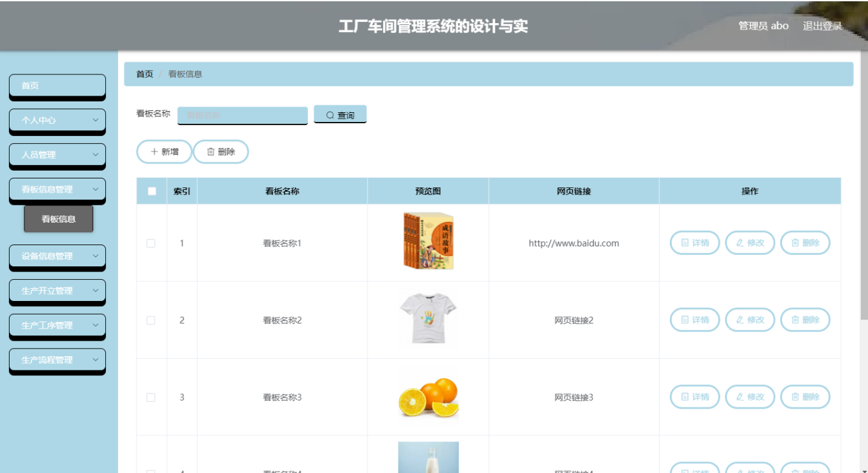The height and width of the screenshot is (473, 868).
Task: Open 详情 via the document icon for 看板名称1
Action: (685, 243)
